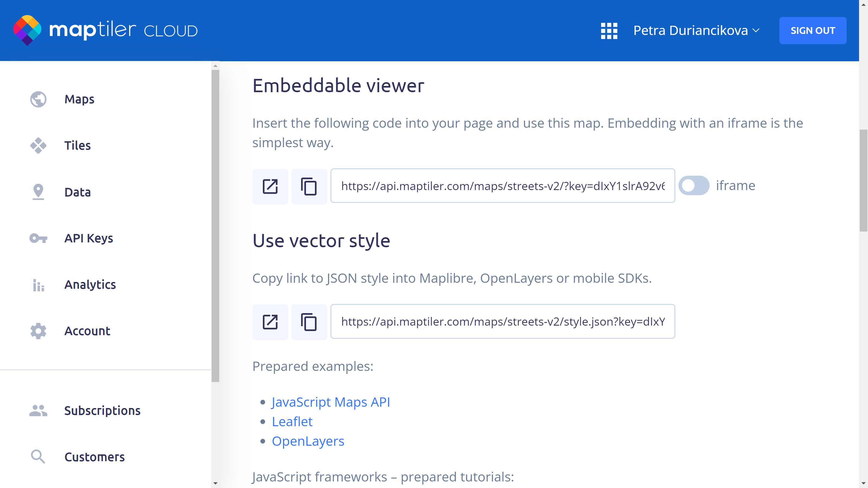This screenshot has width=868, height=488.
Task: Expand the Petra Duriancikova user dropdown
Action: (696, 30)
